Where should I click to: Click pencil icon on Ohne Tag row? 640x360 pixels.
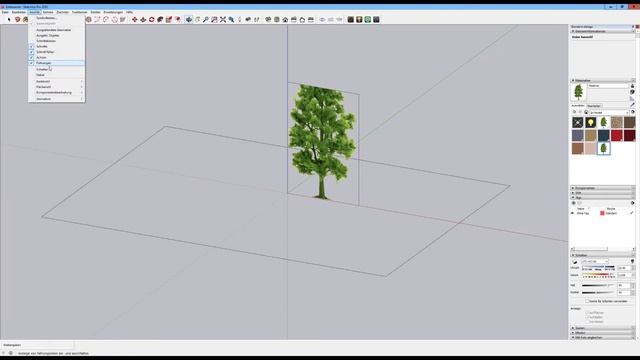click(x=631, y=213)
